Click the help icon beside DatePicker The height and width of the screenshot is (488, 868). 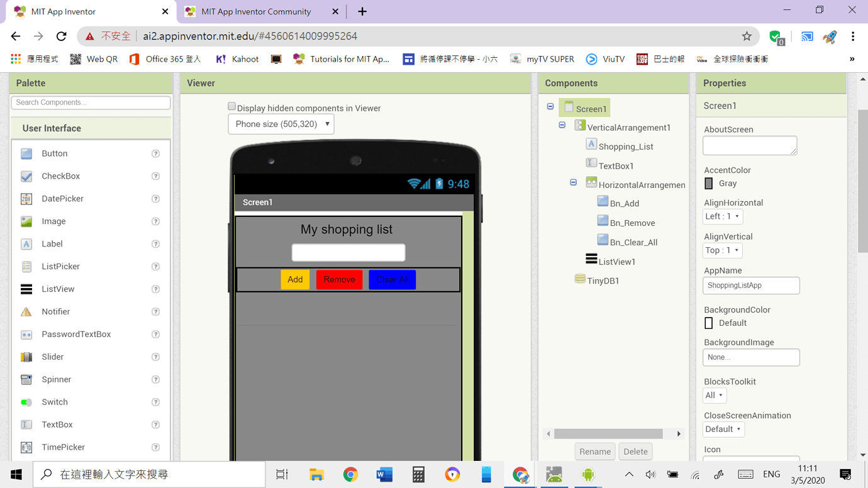(x=155, y=199)
